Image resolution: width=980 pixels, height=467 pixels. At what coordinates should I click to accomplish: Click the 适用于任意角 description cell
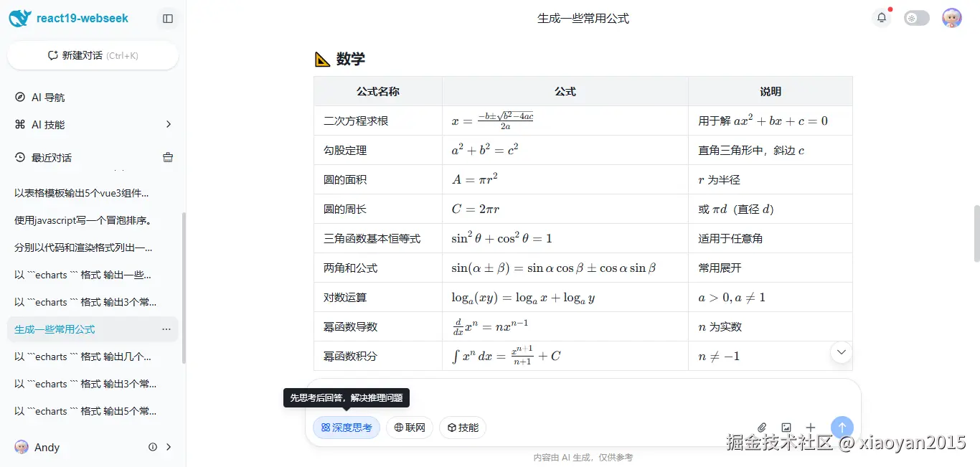coord(771,238)
